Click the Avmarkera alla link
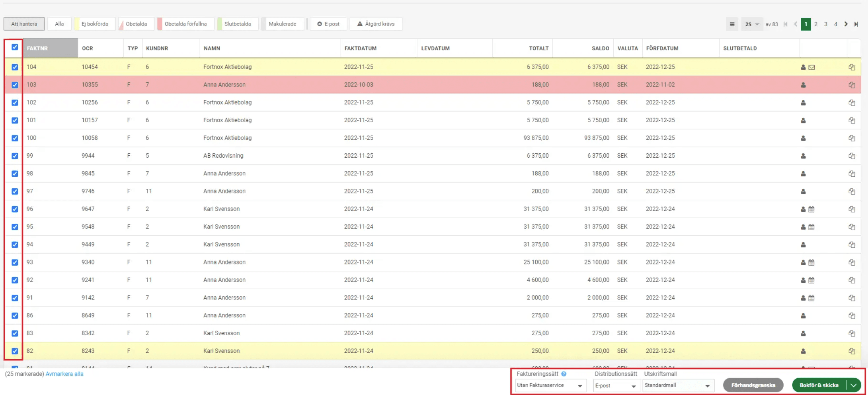Image resolution: width=868 pixels, height=395 pixels. click(64, 374)
